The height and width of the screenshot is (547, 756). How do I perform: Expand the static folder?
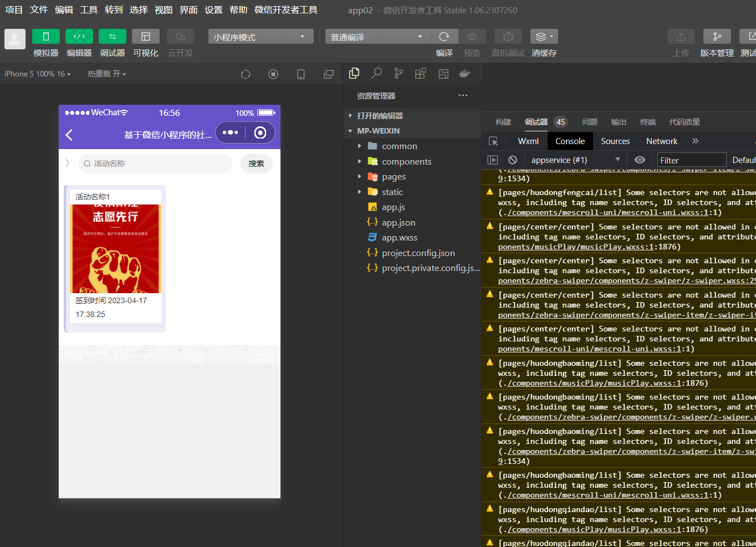point(412,192)
